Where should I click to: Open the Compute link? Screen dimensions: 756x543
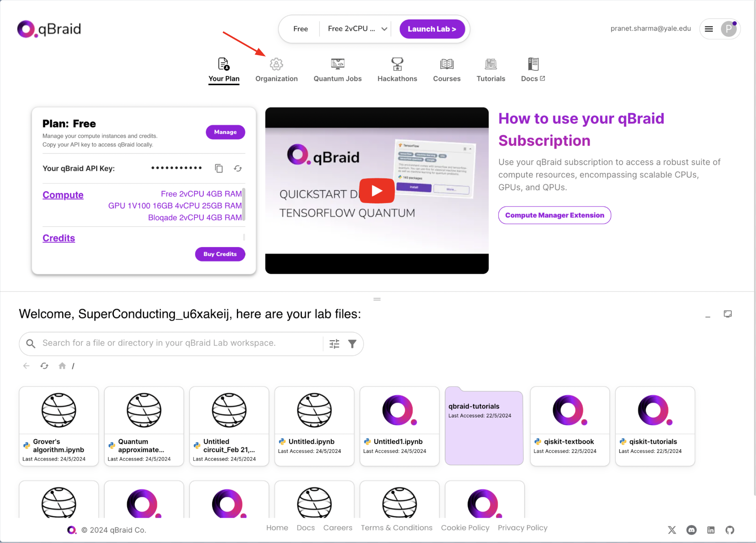click(63, 195)
